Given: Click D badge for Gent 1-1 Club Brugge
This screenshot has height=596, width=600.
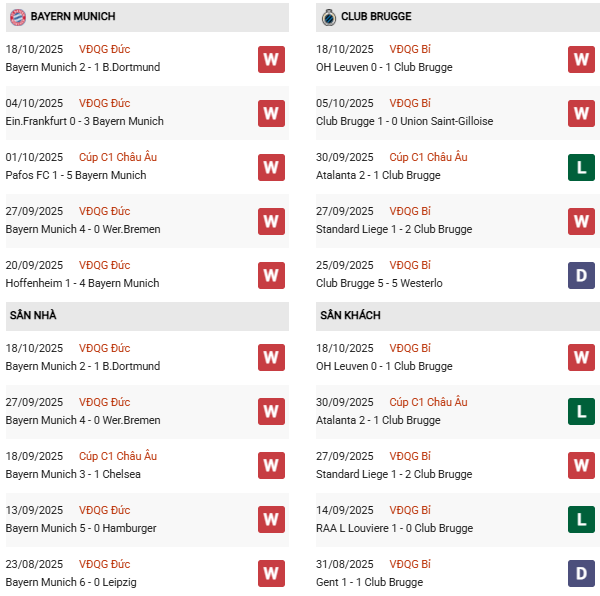Looking at the screenshot, I should tap(581, 574).
